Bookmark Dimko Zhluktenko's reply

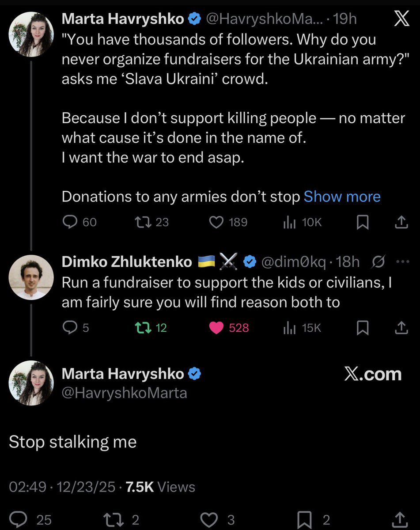[x=363, y=327]
